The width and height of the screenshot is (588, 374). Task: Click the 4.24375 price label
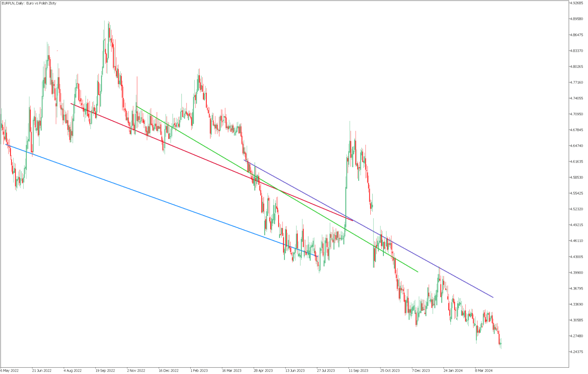point(576,352)
